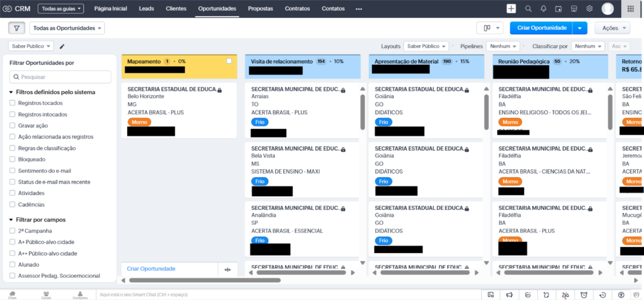Viewport: 644px width, 300px height.
Task: Enable the Bloqueado filter checkbox
Action: 12,159
